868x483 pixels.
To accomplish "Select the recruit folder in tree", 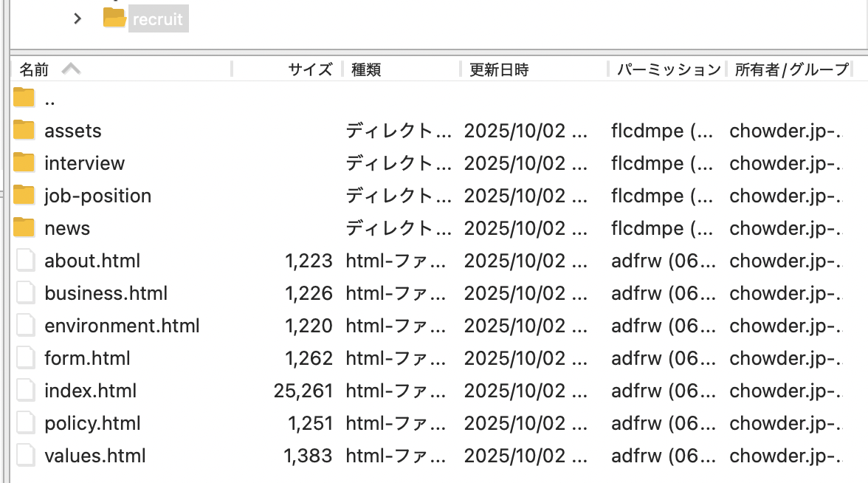I will pos(157,19).
